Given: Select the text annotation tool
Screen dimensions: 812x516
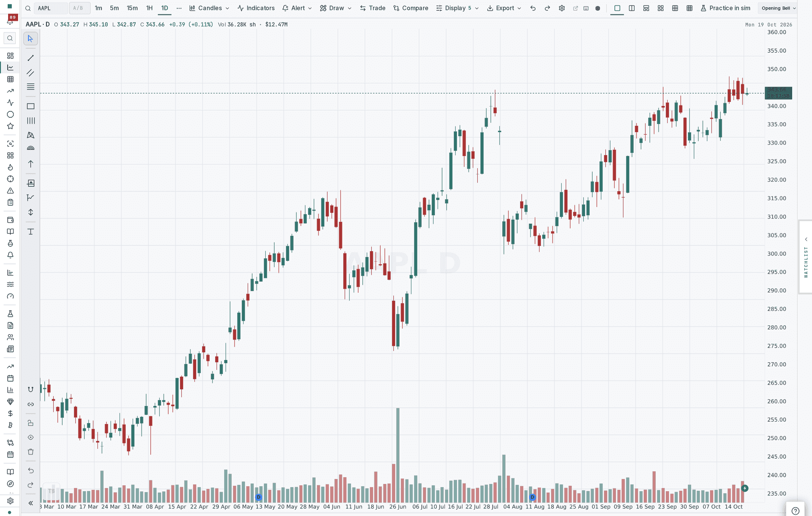Looking at the screenshot, I should pos(31,232).
